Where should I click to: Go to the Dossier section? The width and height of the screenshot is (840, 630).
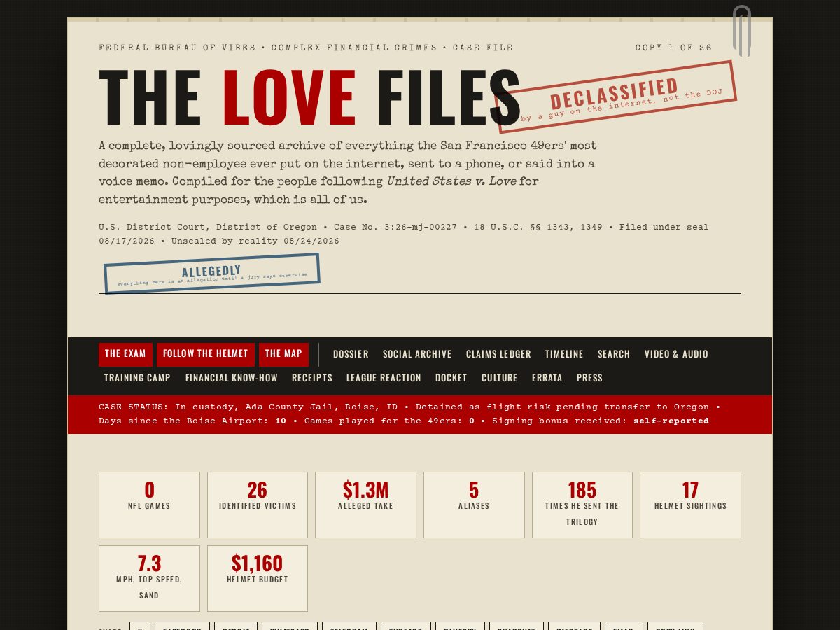pyautogui.click(x=351, y=354)
